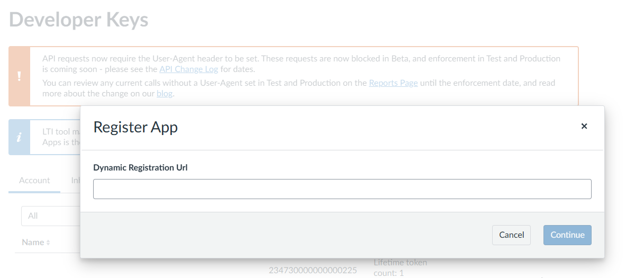Cancel the app registration
The height and width of the screenshot is (278, 644).
coord(511,235)
